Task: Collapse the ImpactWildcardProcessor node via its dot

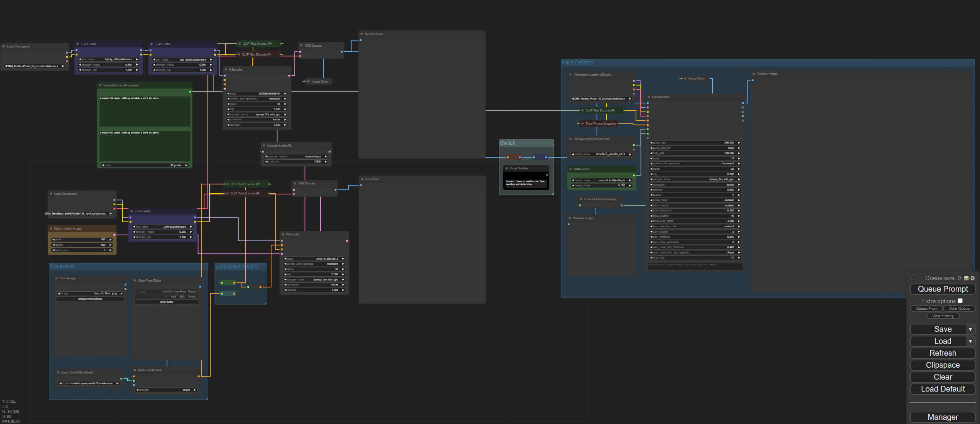Action: click(100, 85)
